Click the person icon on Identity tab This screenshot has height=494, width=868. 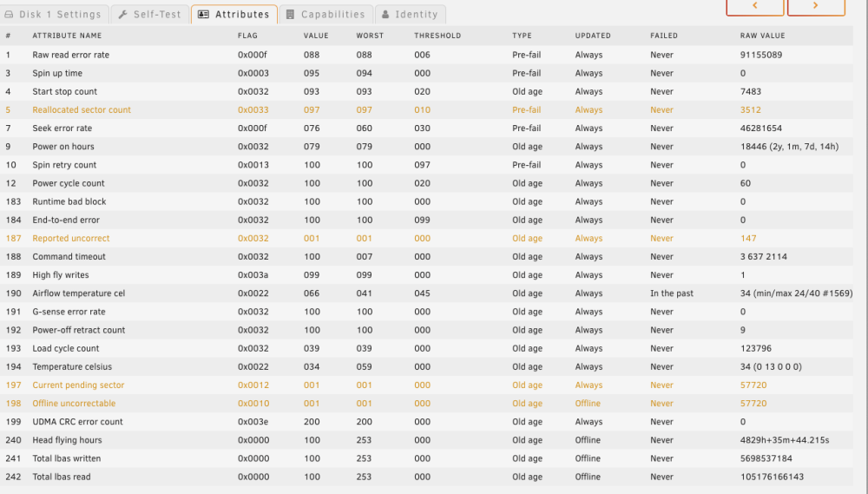point(385,15)
